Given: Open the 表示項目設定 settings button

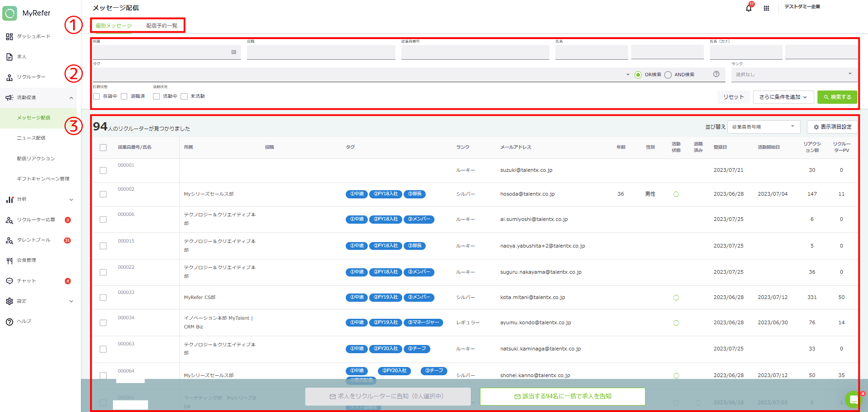Looking at the screenshot, I should point(832,127).
